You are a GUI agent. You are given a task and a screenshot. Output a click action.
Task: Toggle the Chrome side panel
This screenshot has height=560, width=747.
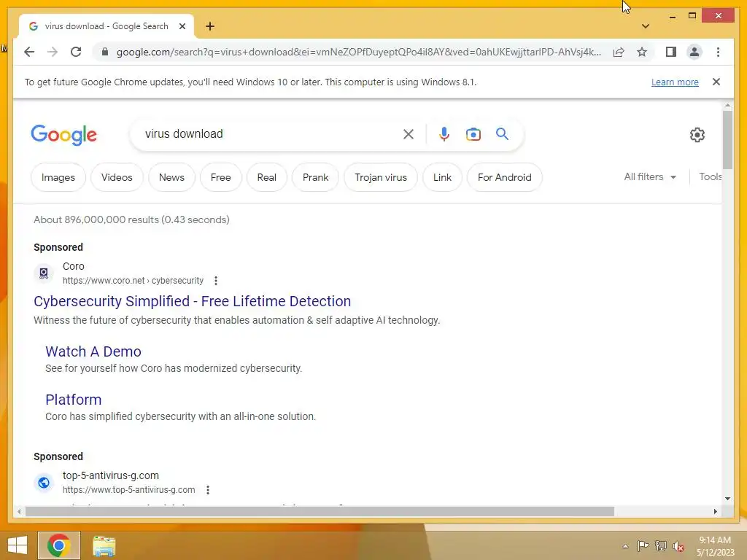(671, 52)
